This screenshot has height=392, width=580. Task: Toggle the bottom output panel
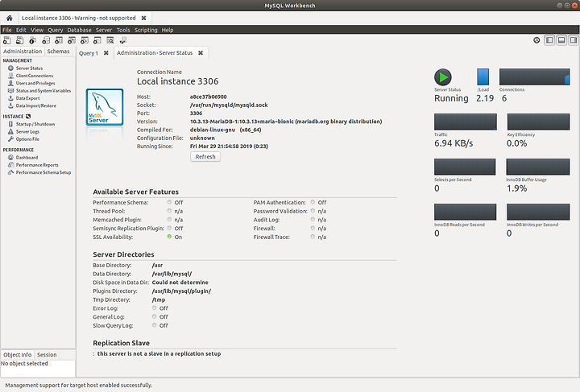[561, 40]
